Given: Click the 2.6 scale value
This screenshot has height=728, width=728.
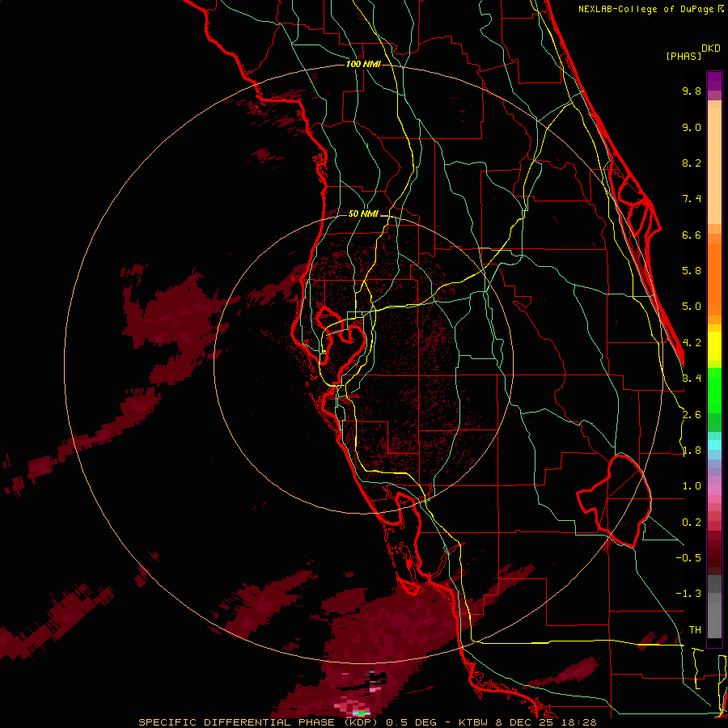Looking at the screenshot, I should pos(692,415).
